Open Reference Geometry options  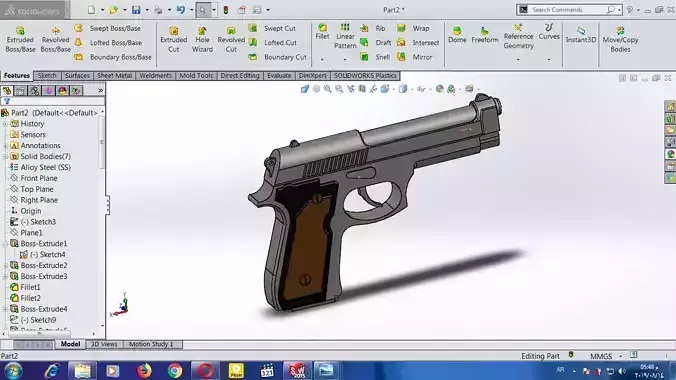tap(518, 36)
